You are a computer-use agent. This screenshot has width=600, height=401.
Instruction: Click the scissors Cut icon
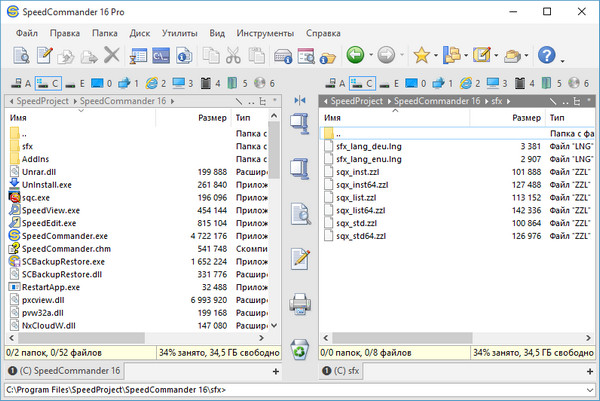click(232, 55)
